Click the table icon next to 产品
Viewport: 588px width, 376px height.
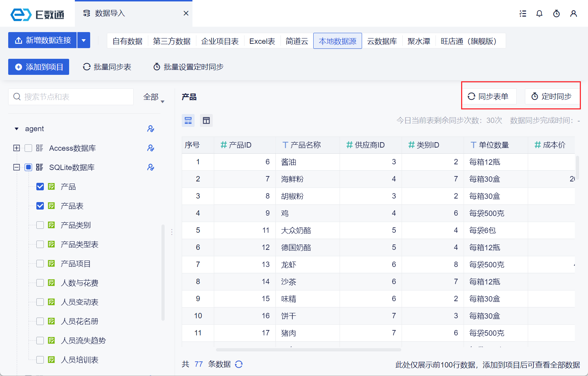[52, 186]
